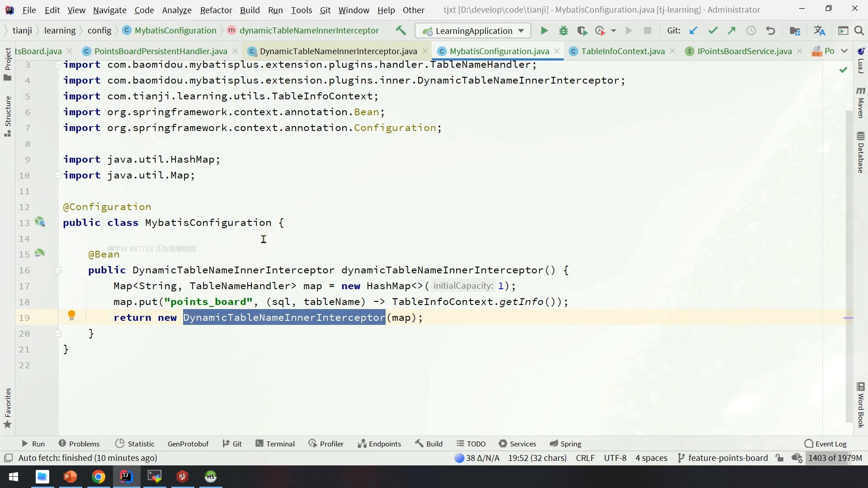
Task: Click the Translate icon in toolbar
Action: pyautogui.click(x=819, y=31)
